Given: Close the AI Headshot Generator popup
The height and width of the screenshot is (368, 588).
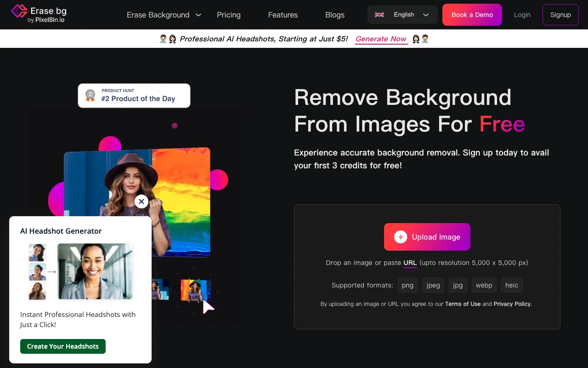Looking at the screenshot, I should click(141, 201).
